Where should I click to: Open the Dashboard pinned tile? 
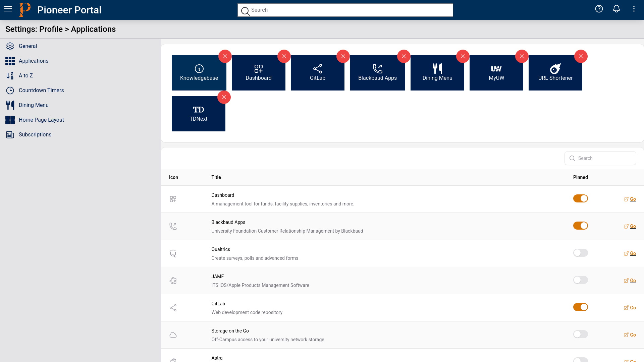pyautogui.click(x=259, y=73)
